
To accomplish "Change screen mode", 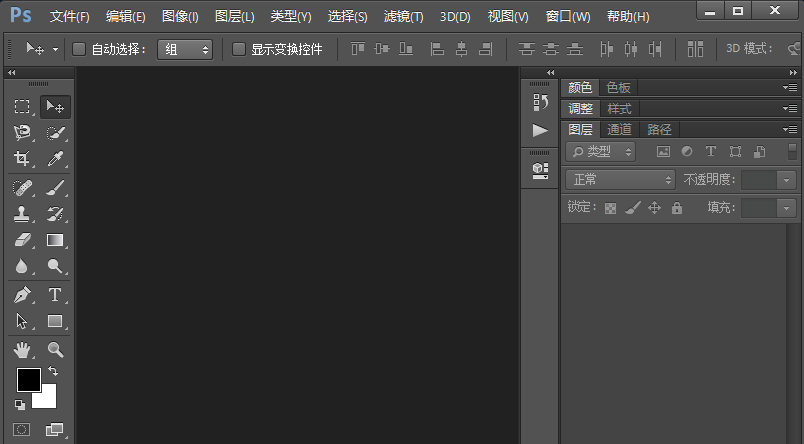I will (54, 429).
